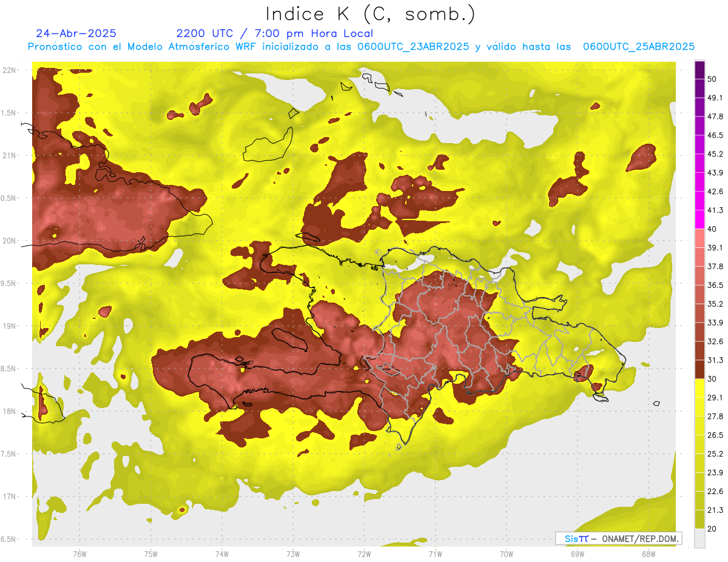Click the '47.8' color scale value
Image resolution: width=728 pixels, height=562 pixels.
(715, 116)
